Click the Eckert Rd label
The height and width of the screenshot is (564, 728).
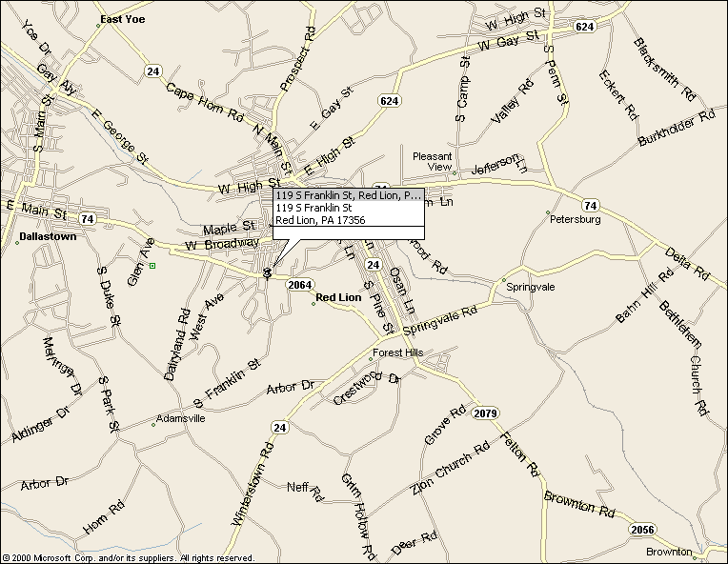click(618, 95)
